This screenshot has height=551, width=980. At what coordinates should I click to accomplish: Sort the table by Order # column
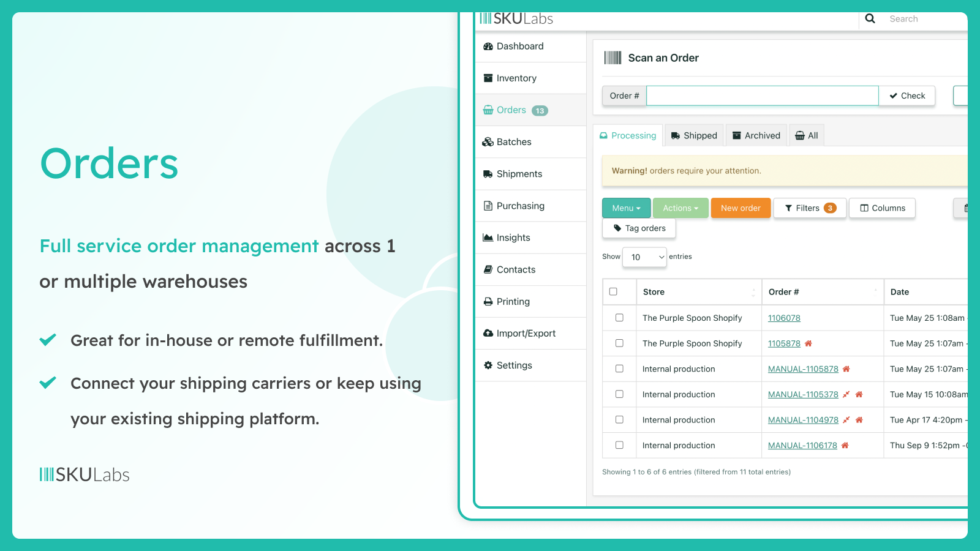coord(823,292)
